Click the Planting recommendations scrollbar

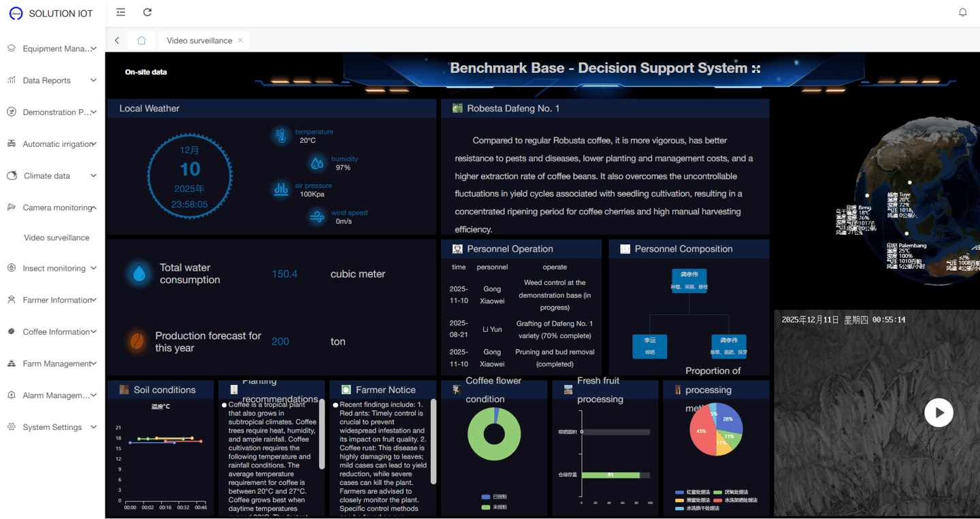pos(322,434)
